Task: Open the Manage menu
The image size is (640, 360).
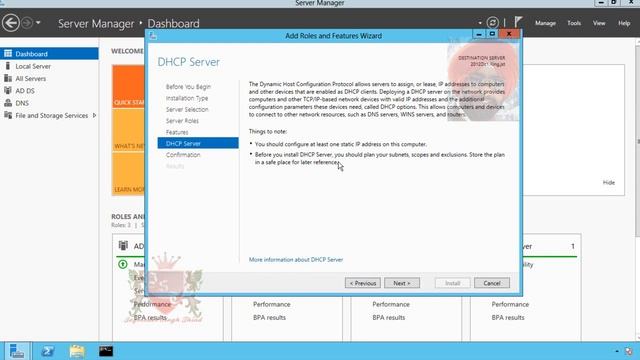Action: [545, 23]
